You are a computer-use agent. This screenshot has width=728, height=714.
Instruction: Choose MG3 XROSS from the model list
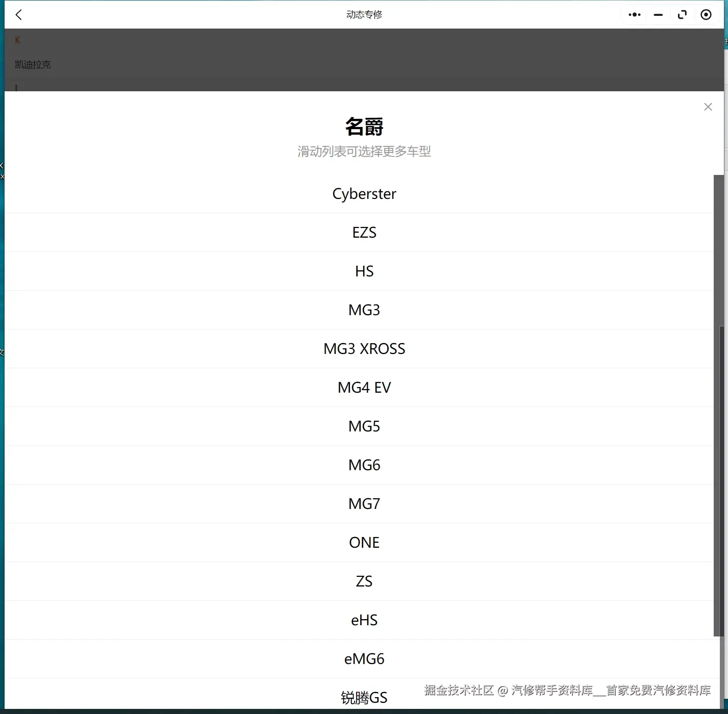pyautogui.click(x=364, y=348)
